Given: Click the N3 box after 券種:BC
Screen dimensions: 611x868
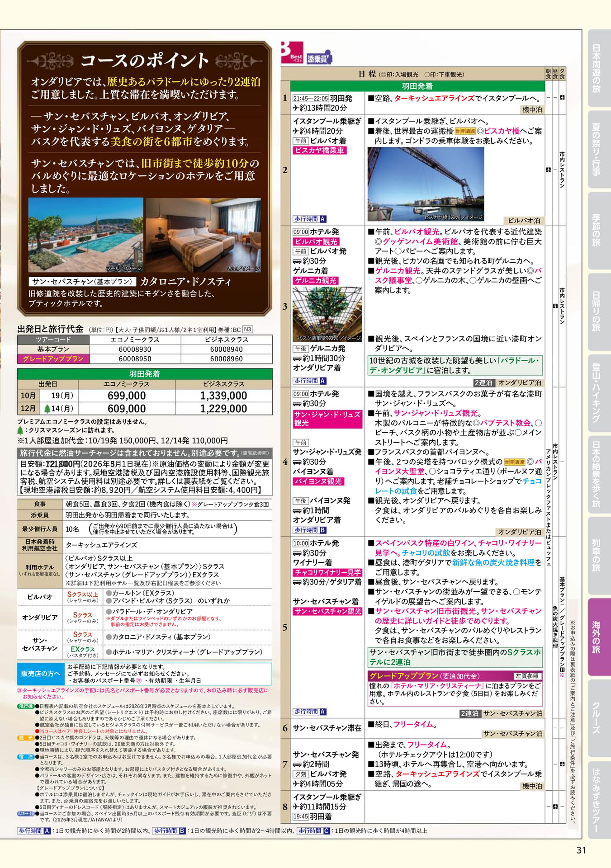Looking at the screenshot, I should coord(248,330).
